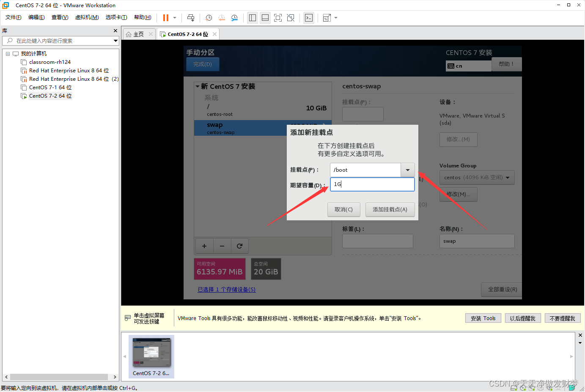Open the mount point /boot dropdown arrow

tap(408, 170)
